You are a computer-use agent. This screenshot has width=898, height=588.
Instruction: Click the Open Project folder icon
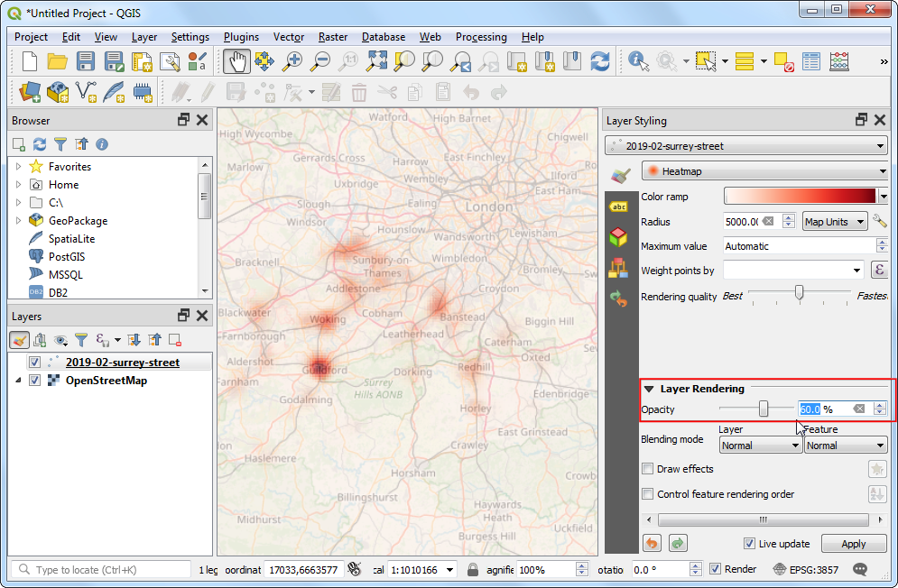(x=58, y=61)
